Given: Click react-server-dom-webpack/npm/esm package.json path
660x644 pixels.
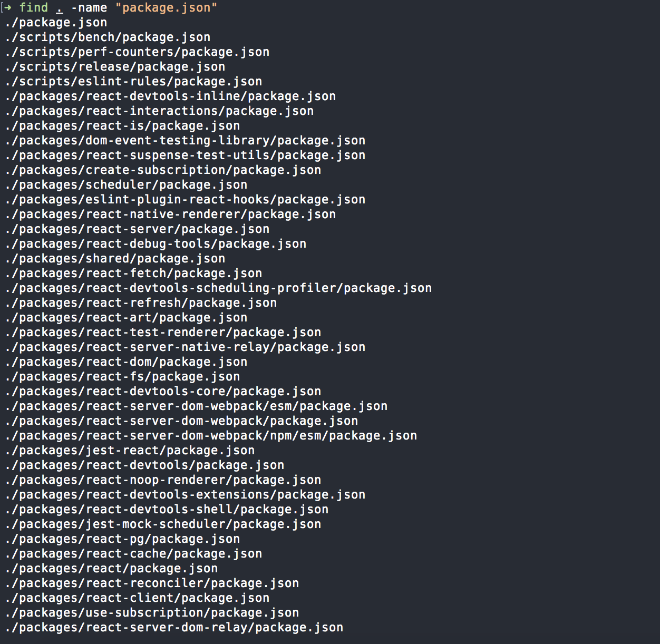Looking at the screenshot, I should click(x=211, y=435).
